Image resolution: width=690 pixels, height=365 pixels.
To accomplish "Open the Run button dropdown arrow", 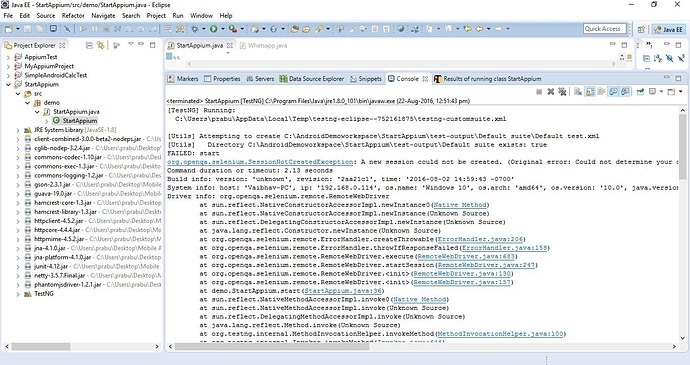I will [x=222, y=29].
